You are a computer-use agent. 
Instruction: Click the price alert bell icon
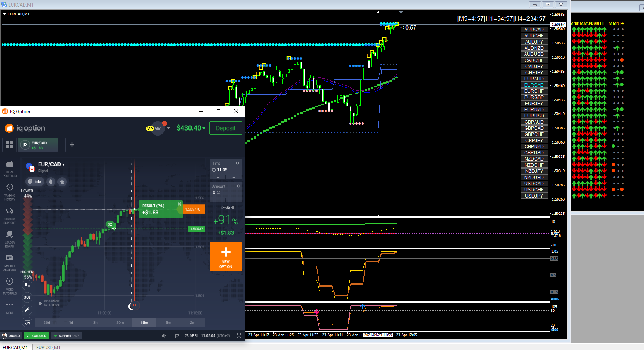(51, 182)
